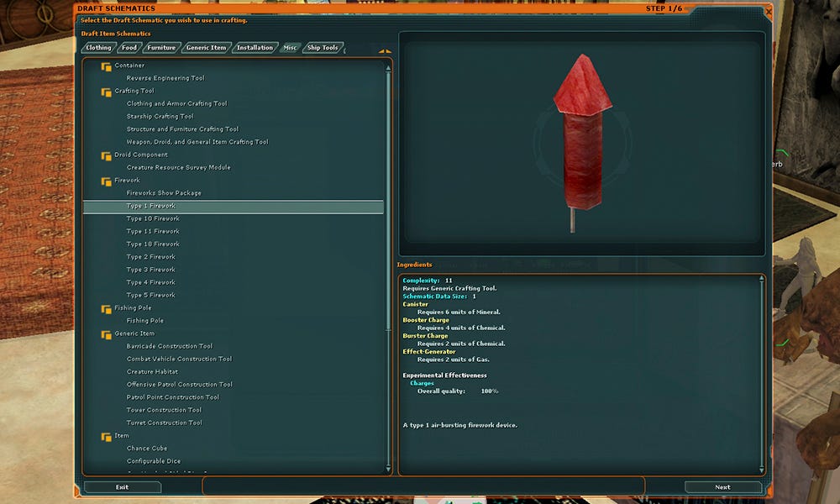Select Offensive Patrol Construction Tool
Image resolution: width=840 pixels, height=504 pixels.
(x=180, y=385)
